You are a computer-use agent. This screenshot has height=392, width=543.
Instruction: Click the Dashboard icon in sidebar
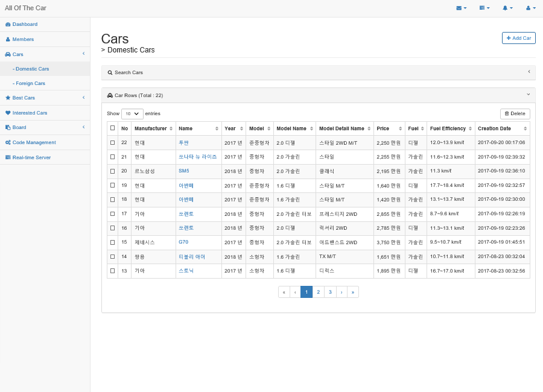pyautogui.click(x=8, y=24)
